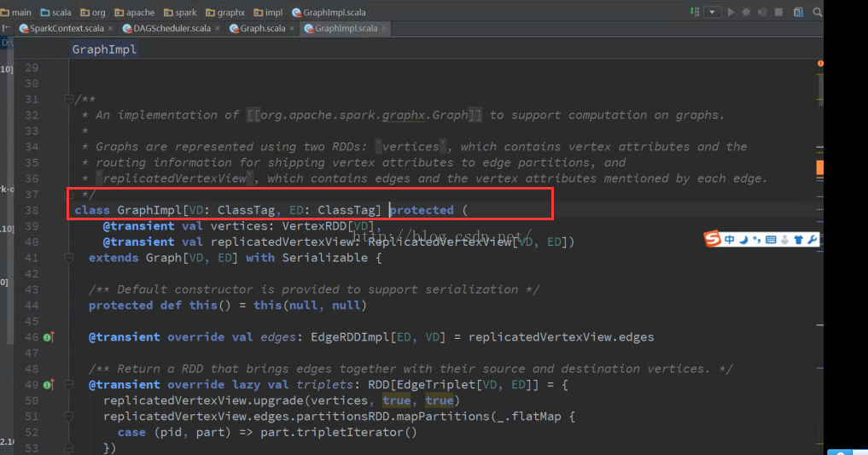This screenshot has height=455, width=868.
Task: Collapse the triplets block fold at line 49
Action: [x=68, y=384]
